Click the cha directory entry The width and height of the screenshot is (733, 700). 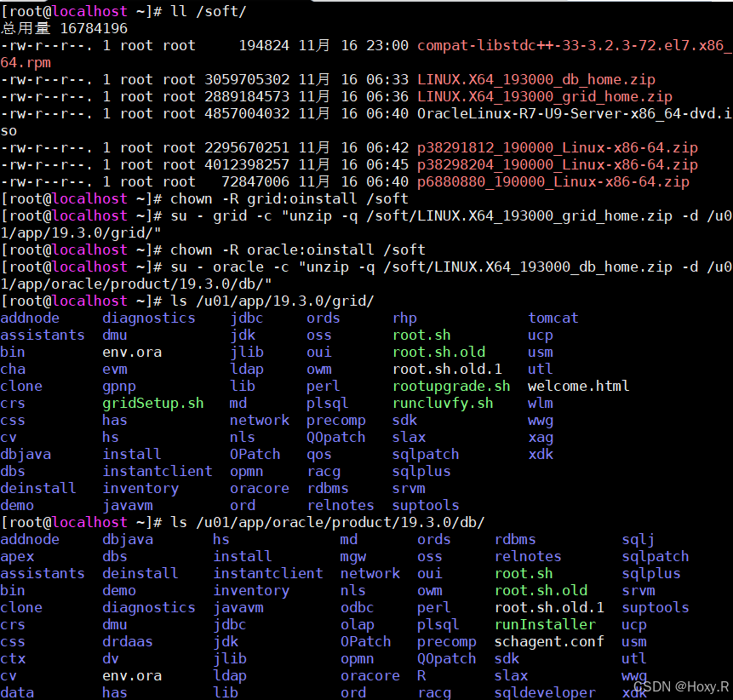(x=13, y=369)
